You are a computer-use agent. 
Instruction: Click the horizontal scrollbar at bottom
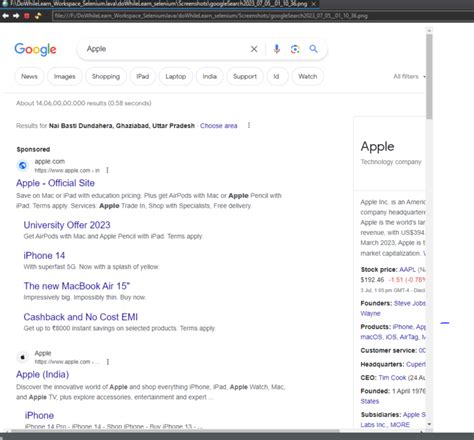[175, 431]
